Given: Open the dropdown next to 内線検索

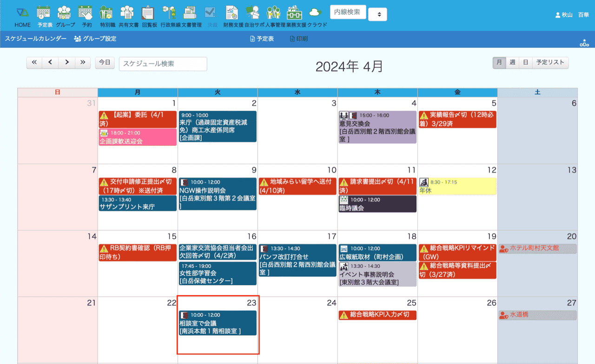Looking at the screenshot, I should 378,15.
